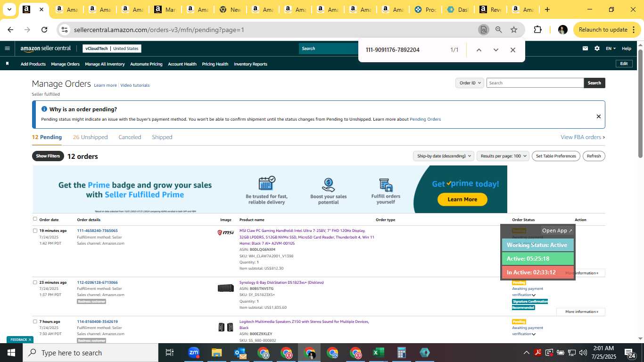Click the zoom magnifier icon in address bar
The width and height of the screenshot is (644, 362).
tap(498, 30)
